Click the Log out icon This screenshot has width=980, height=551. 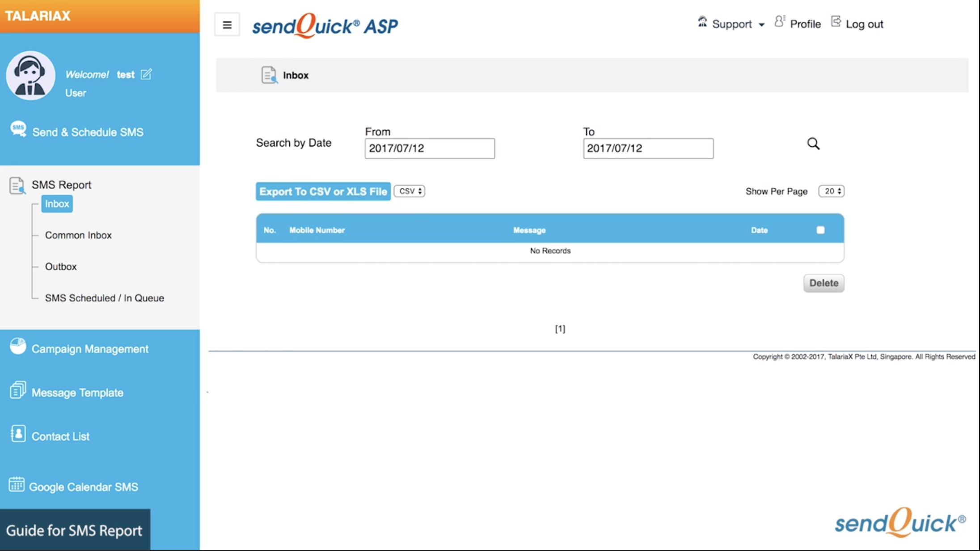pos(836,21)
